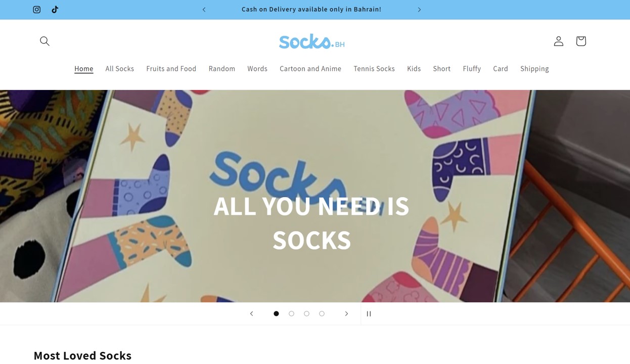The image size is (630, 364).
Task: Select the first slideshow dot
Action: 276,313
